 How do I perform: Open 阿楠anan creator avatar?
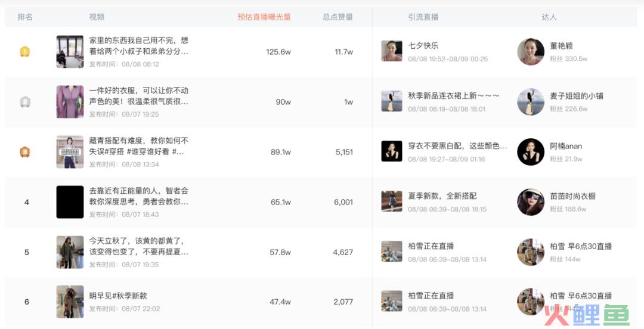pos(531,152)
